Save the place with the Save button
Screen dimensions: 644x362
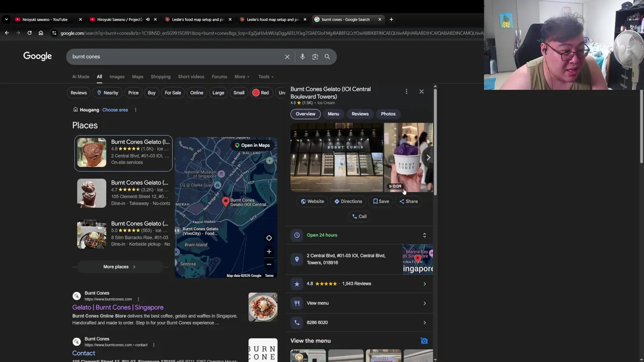pos(381,201)
